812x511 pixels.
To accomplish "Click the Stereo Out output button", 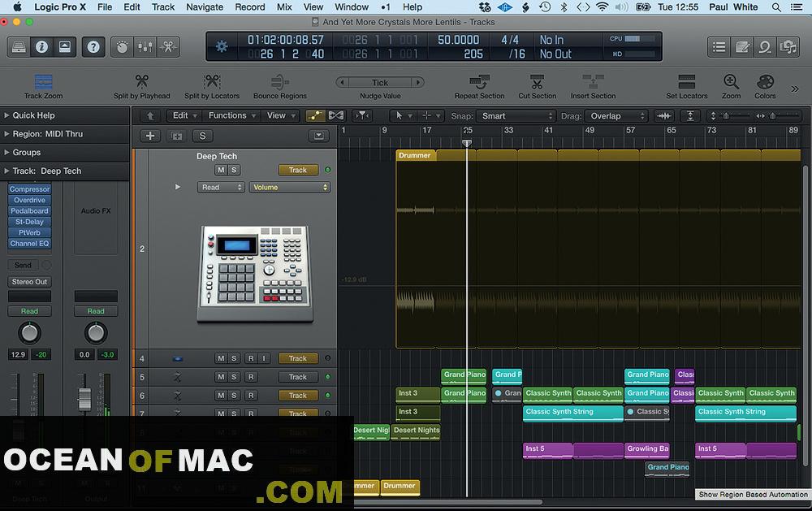I will (x=29, y=282).
